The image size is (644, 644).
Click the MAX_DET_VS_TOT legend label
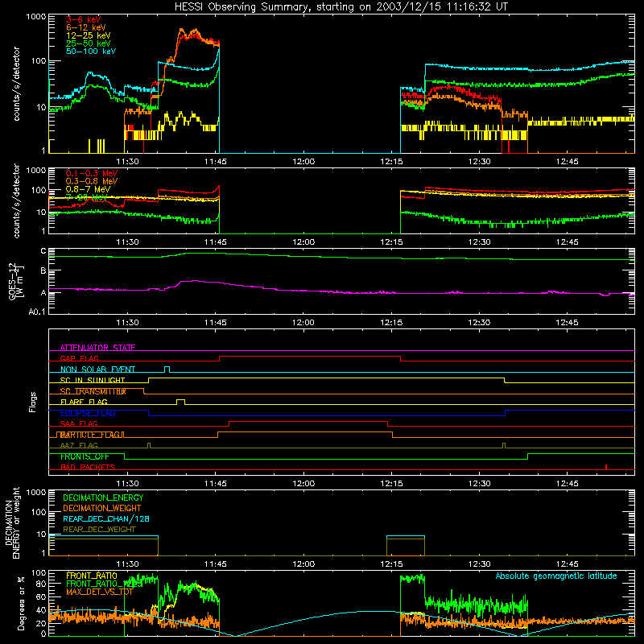point(99,592)
